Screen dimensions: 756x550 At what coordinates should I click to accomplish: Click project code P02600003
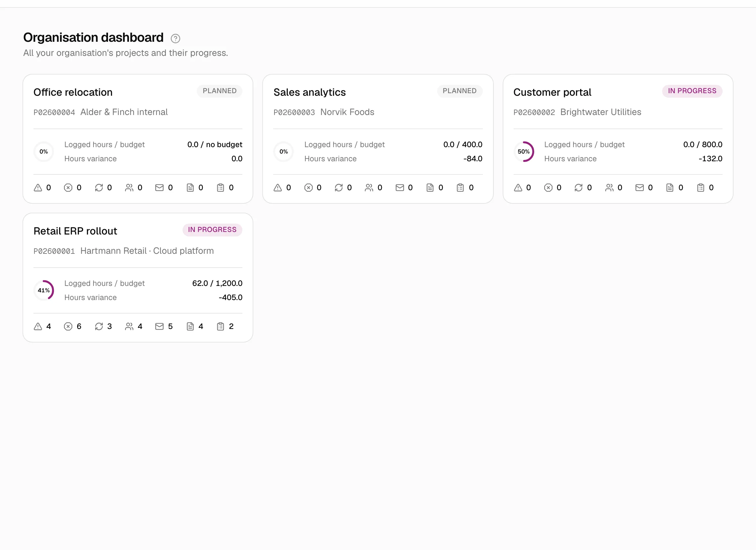[294, 112]
